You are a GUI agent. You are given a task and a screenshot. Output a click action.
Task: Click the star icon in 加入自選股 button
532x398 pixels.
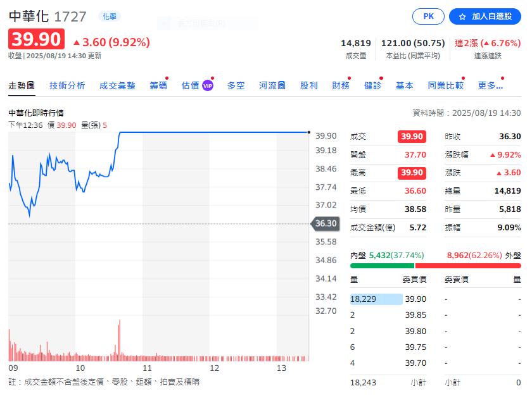click(462, 16)
